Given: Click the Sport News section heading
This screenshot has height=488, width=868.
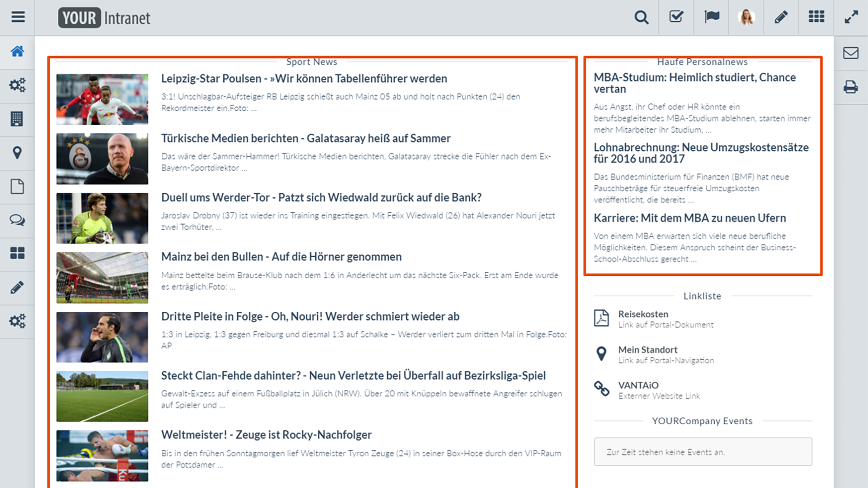Looking at the screenshot, I should (311, 62).
